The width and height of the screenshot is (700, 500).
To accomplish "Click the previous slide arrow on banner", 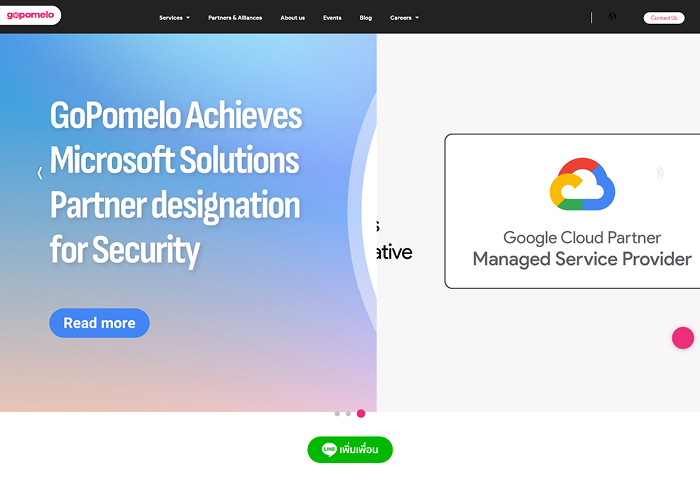I will coord(39,173).
